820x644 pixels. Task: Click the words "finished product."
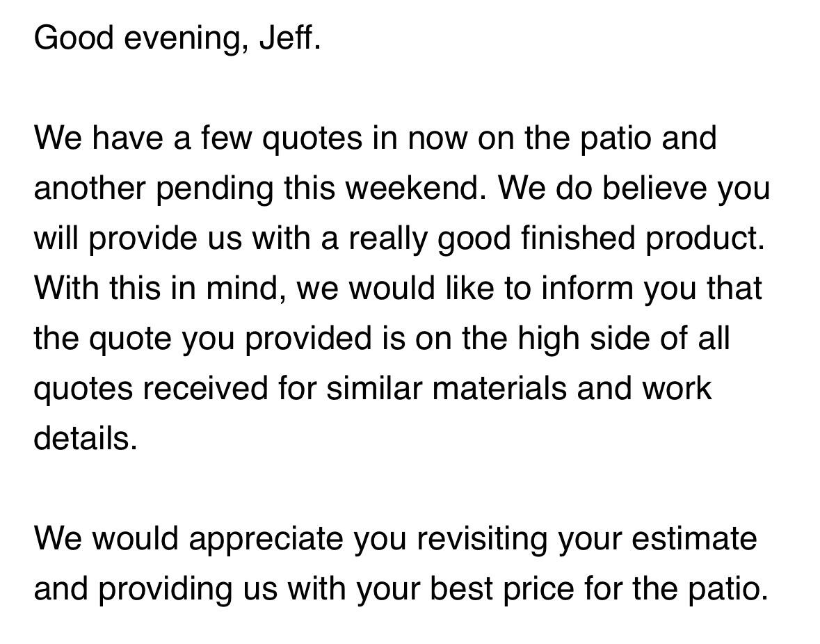tap(643, 239)
